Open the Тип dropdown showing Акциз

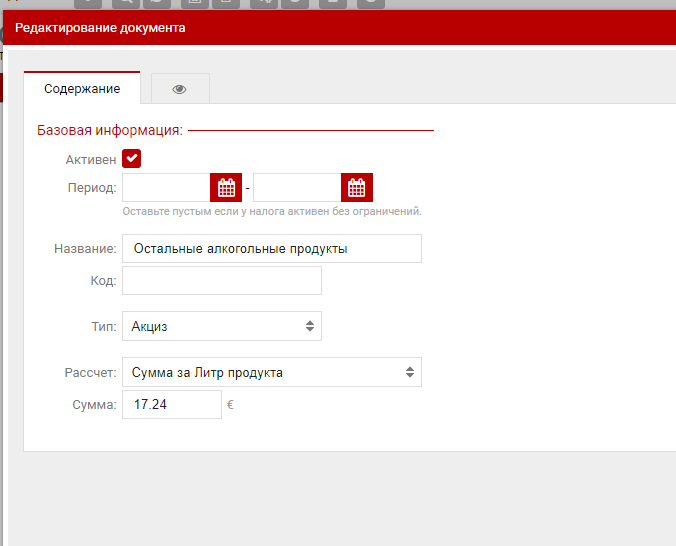click(x=221, y=326)
